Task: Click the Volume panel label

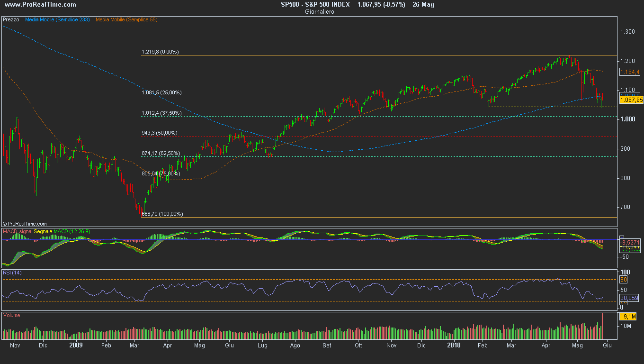Action: point(11,315)
